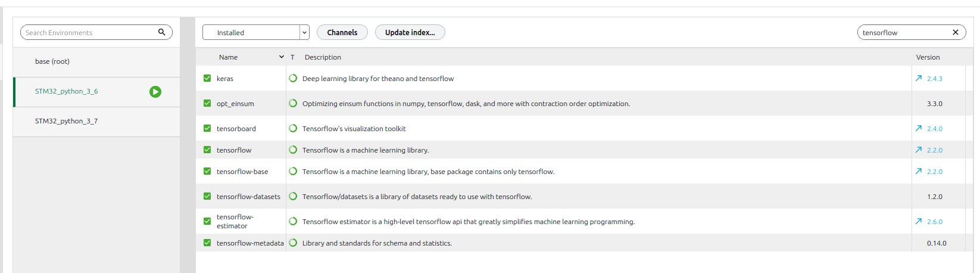Viewport: 980px width, 273px height.
Task: Click the Update index... button
Action: (x=410, y=32)
